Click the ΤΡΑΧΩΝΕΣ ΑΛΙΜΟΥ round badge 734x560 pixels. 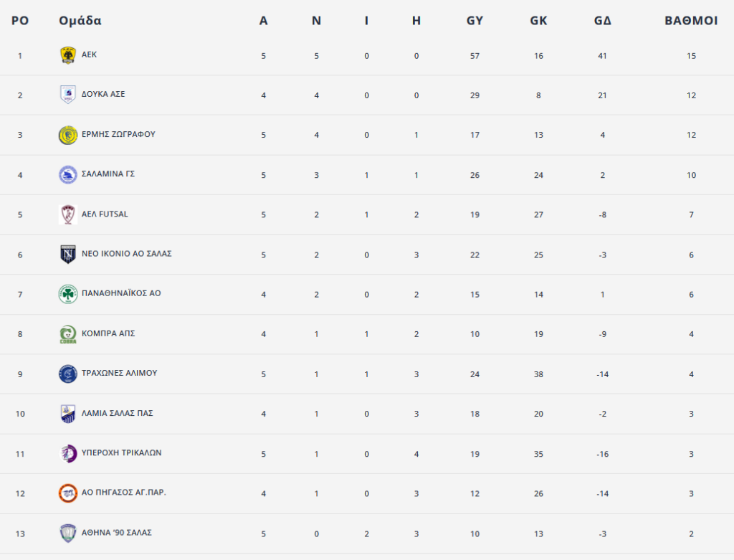(x=68, y=374)
